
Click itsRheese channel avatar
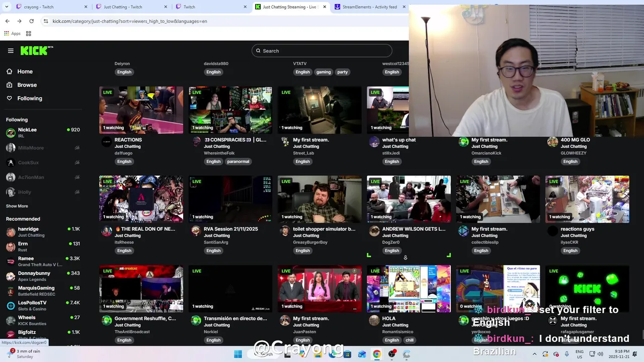[107, 231]
